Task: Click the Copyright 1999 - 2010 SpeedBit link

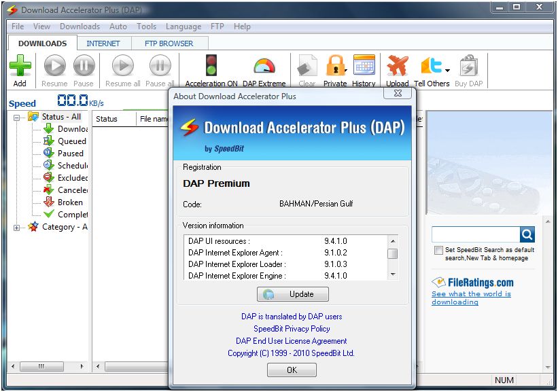Action: pos(291,353)
